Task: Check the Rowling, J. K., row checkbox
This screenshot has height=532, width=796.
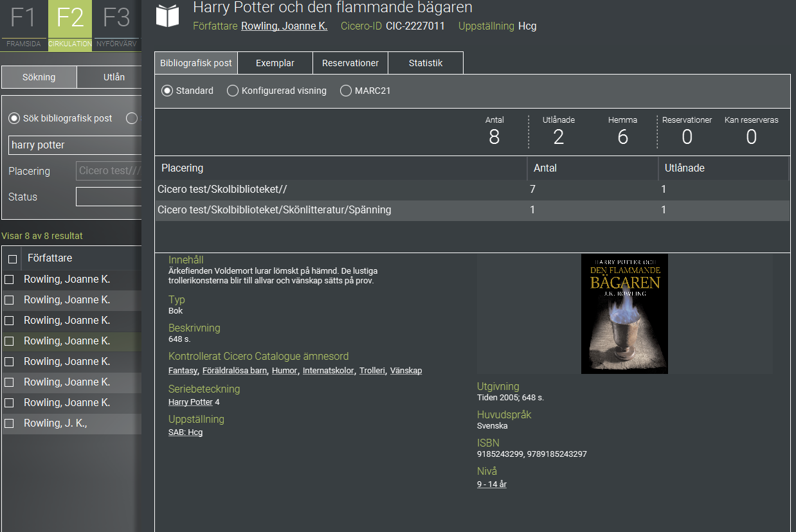Action: coord(9,423)
